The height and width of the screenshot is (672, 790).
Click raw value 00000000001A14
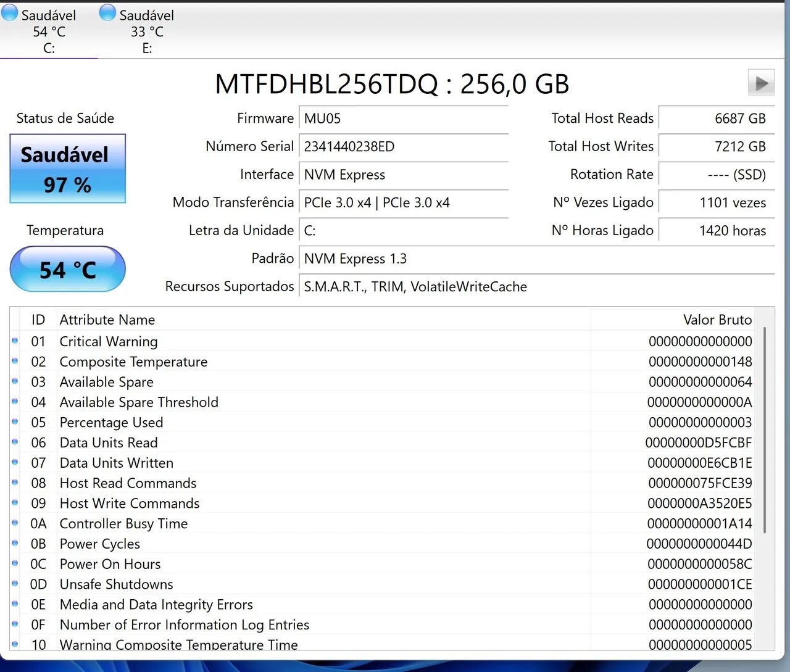click(x=700, y=524)
